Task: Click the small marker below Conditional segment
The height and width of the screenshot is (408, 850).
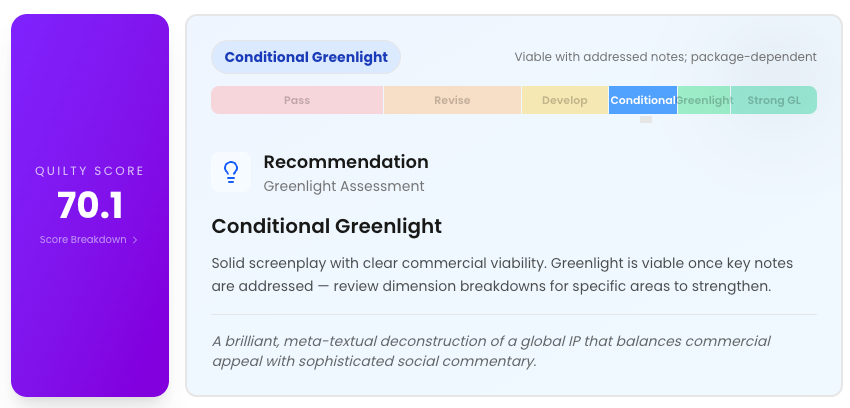Action: pos(646,119)
